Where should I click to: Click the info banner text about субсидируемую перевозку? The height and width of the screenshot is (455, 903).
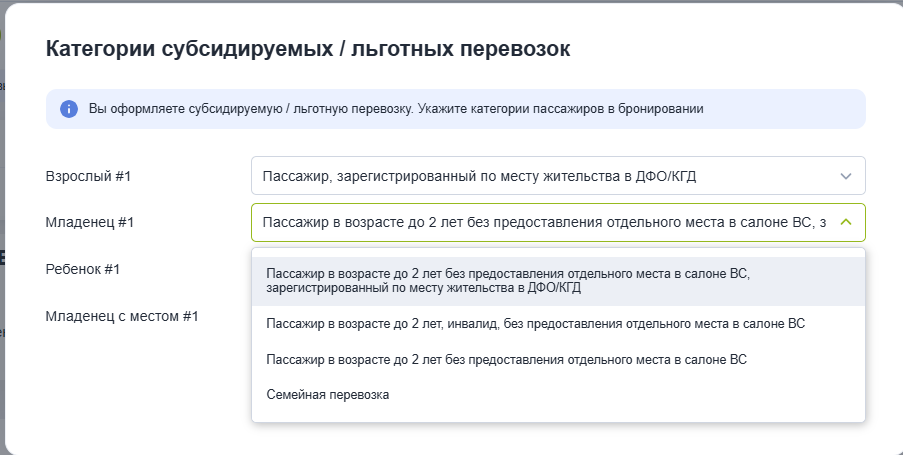pos(396,109)
